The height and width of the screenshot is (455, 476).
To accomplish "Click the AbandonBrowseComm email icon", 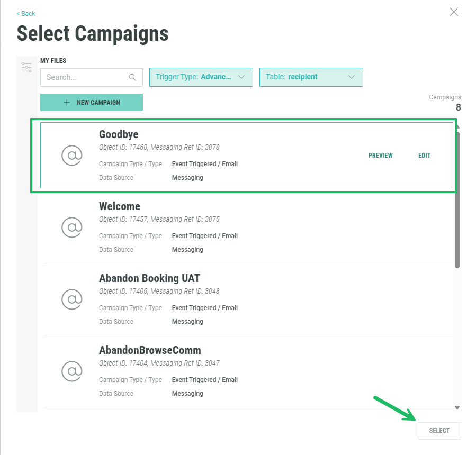I will tap(72, 371).
